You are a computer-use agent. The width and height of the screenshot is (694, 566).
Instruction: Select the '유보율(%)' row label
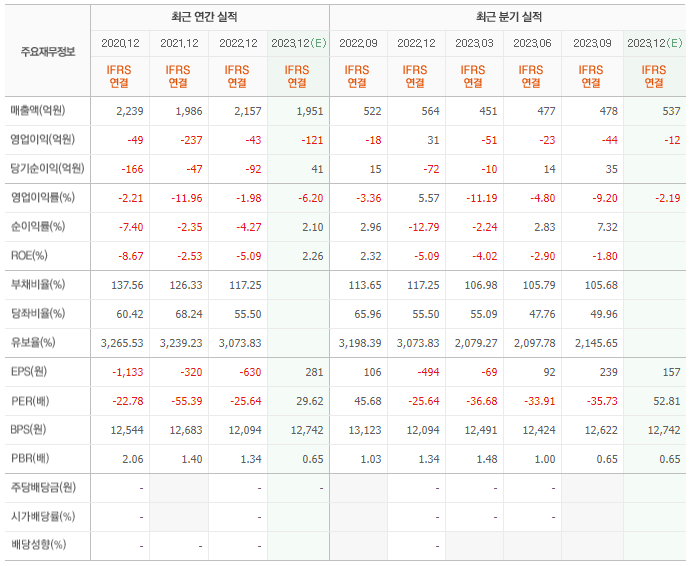point(33,343)
